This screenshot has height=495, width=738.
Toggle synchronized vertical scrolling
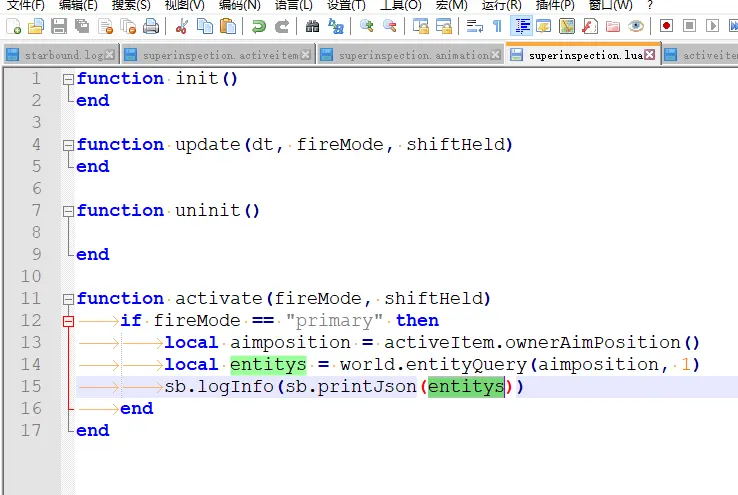[x=420, y=26]
